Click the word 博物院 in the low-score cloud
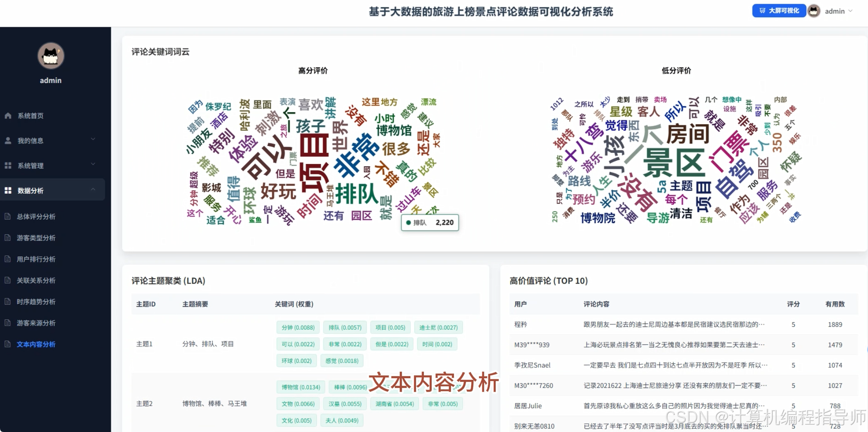 click(598, 218)
